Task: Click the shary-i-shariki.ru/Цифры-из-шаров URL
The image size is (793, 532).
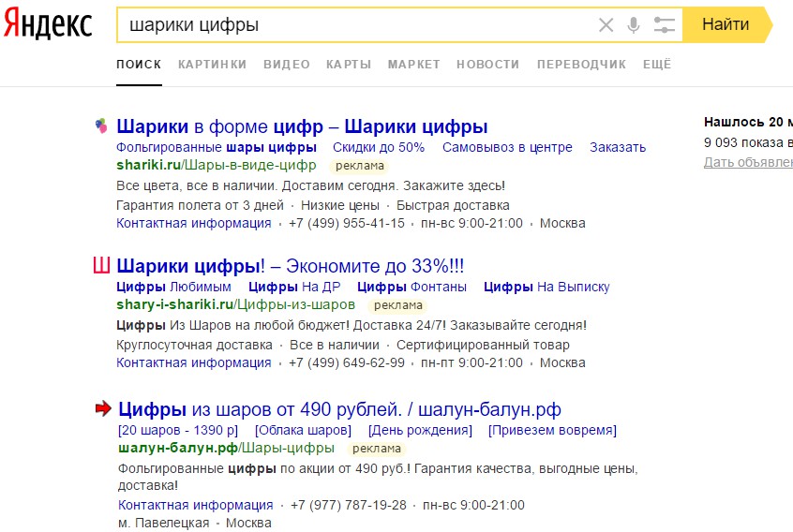Action: pyautogui.click(x=235, y=304)
